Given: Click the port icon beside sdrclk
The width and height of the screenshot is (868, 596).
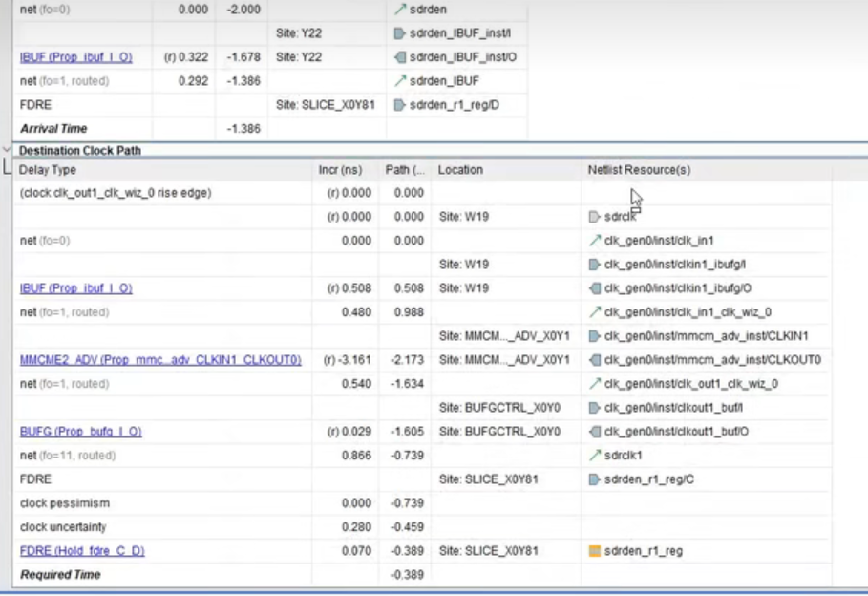Looking at the screenshot, I should pyautogui.click(x=594, y=217).
